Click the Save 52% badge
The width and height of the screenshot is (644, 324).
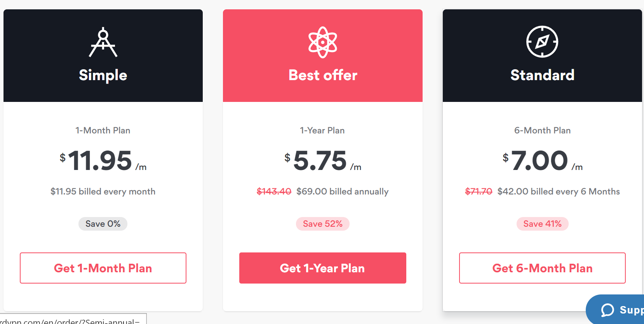(x=322, y=224)
